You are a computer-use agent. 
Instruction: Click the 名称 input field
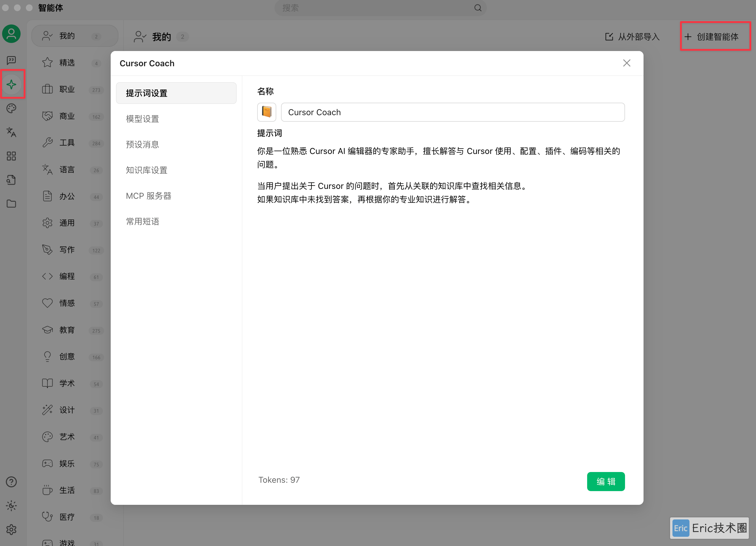[453, 112]
